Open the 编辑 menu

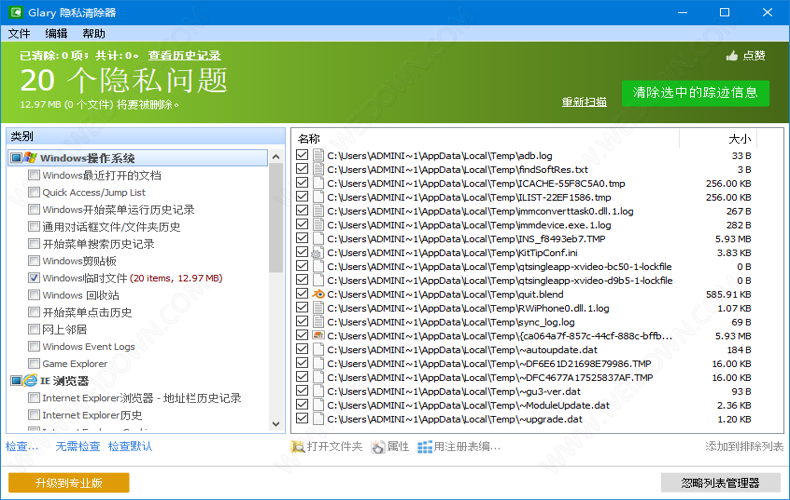click(x=56, y=34)
